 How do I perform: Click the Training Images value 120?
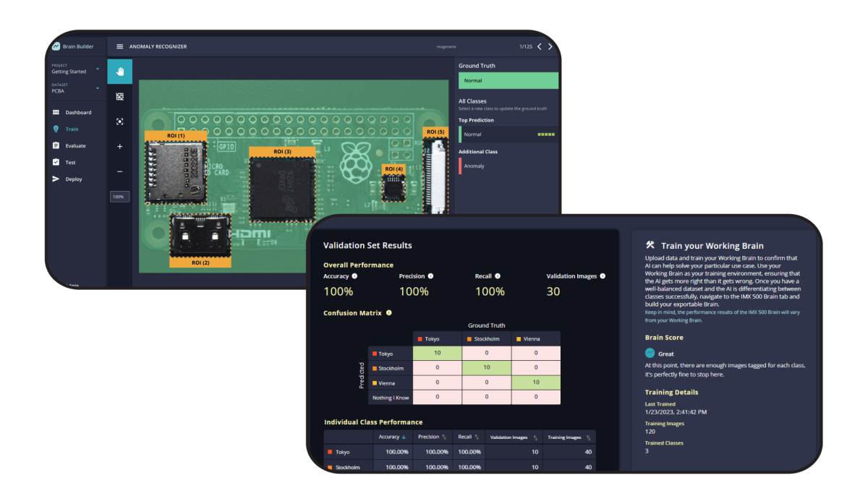(x=650, y=430)
